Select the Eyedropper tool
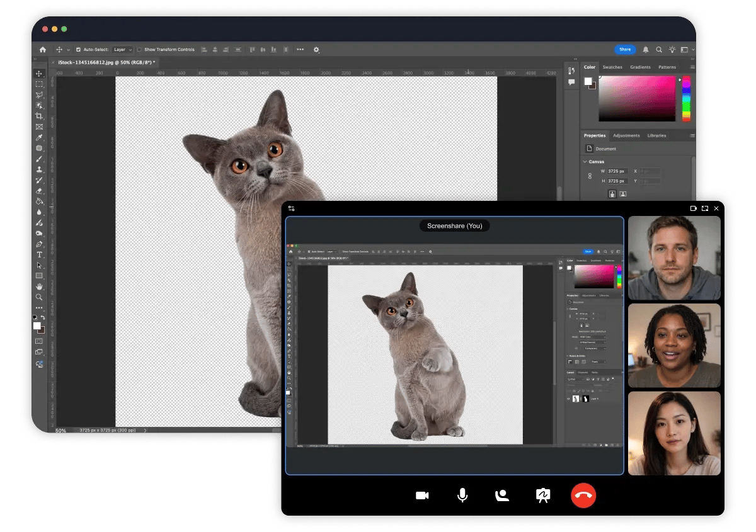756x532 pixels. [x=39, y=136]
